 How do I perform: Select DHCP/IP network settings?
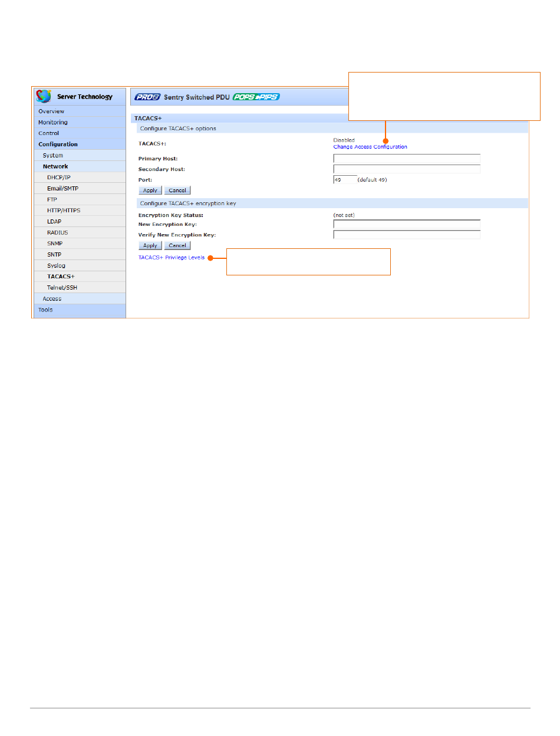click(x=58, y=178)
